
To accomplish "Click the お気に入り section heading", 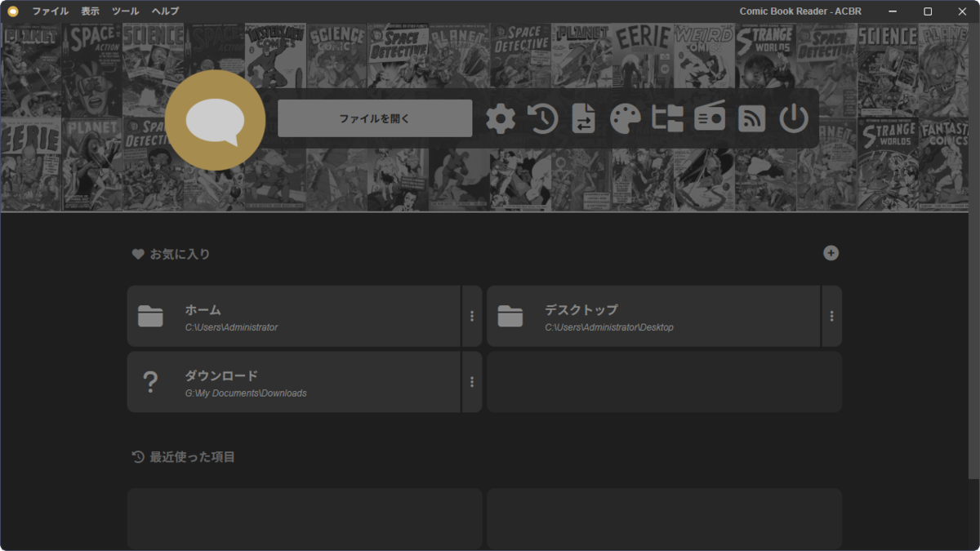I will point(180,254).
